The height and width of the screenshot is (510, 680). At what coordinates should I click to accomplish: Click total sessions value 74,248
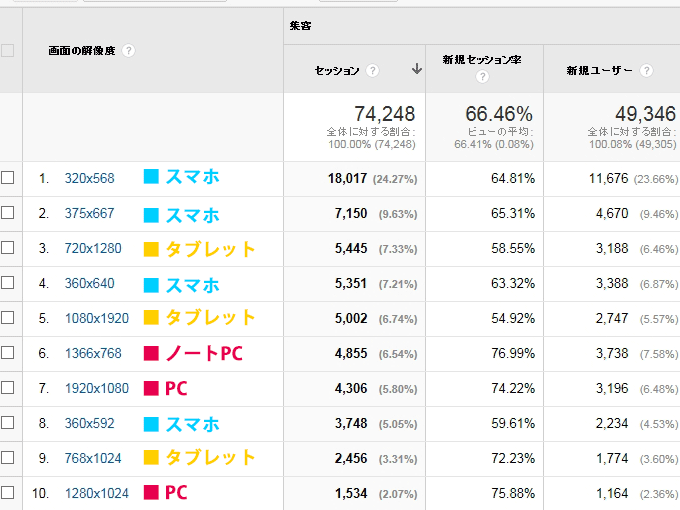click(x=385, y=114)
